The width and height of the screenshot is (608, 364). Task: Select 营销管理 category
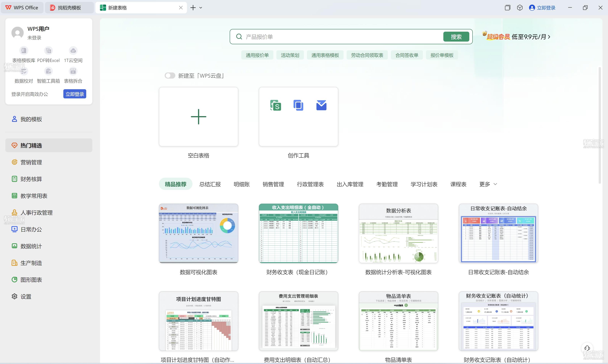click(x=49, y=162)
